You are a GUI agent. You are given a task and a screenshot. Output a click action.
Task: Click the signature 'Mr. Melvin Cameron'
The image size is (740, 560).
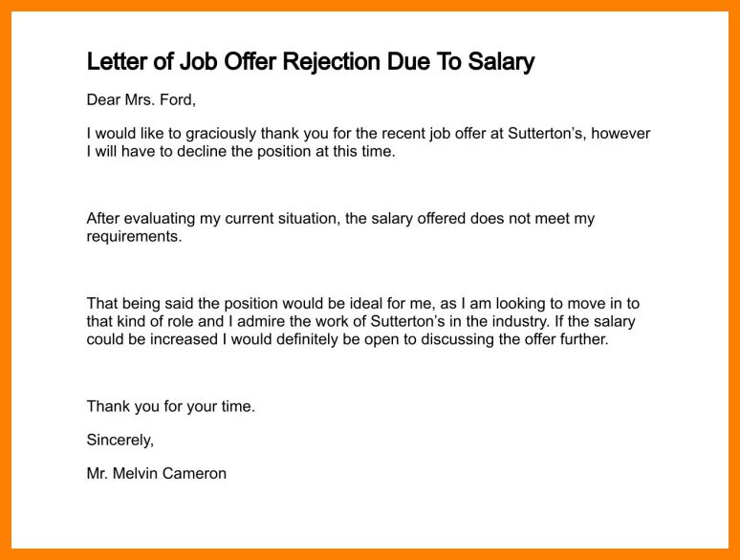157,474
